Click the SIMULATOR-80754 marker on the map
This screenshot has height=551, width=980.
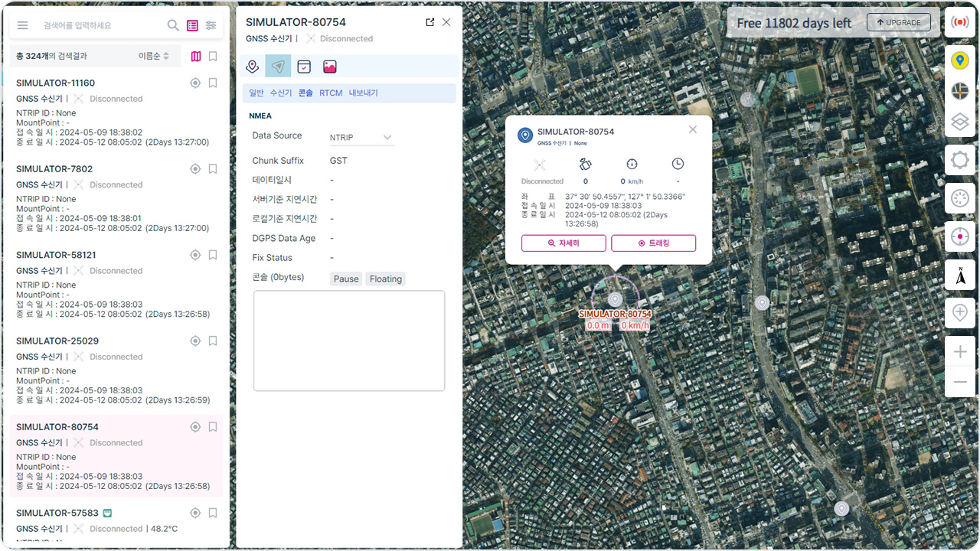click(615, 299)
